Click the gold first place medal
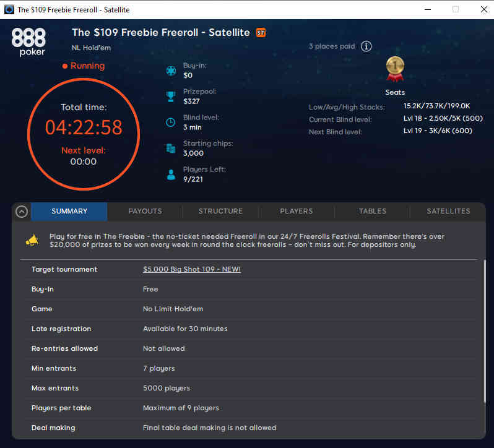Viewport: 494px width, 448px height. [x=395, y=69]
